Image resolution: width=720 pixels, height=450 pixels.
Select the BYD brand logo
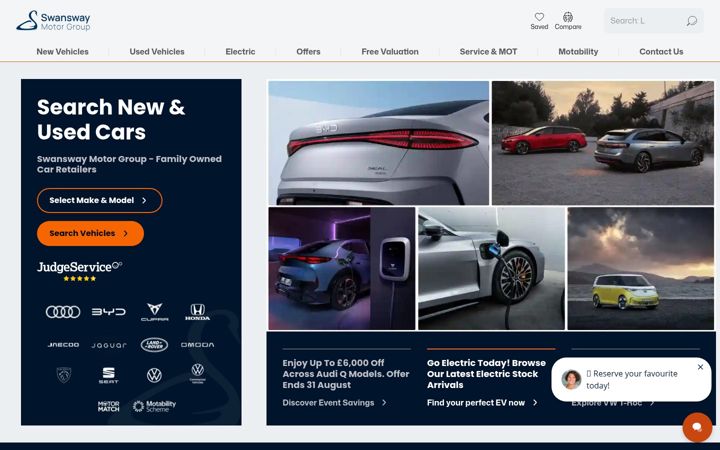[x=108, y=312]
